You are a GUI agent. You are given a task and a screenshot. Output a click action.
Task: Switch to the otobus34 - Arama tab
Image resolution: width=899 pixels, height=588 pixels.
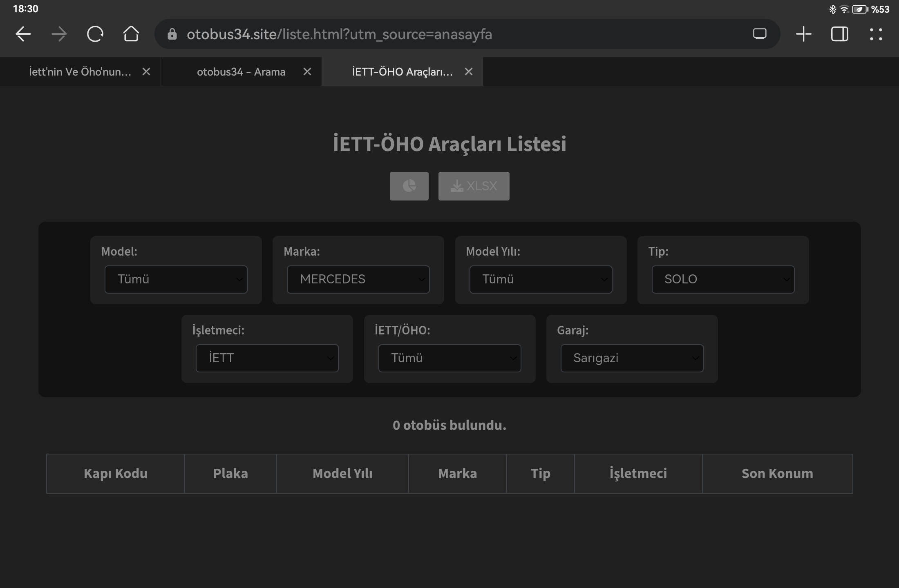[x=241, y=72]
